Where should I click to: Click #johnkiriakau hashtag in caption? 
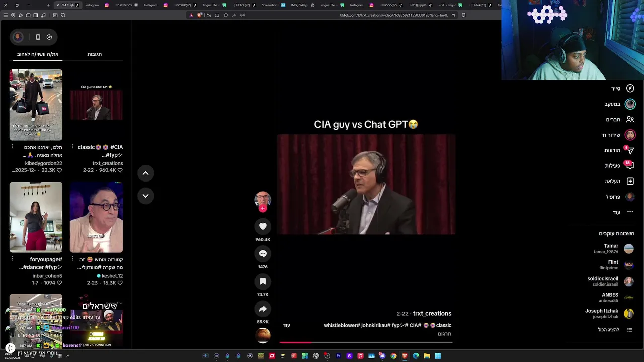click(376, 325)
